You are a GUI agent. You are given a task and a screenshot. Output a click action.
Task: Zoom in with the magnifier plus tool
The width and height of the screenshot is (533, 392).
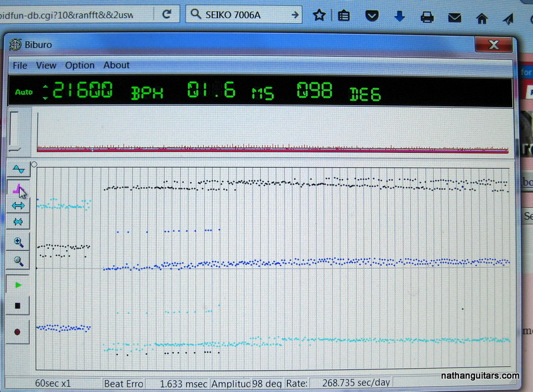(18, 242)
